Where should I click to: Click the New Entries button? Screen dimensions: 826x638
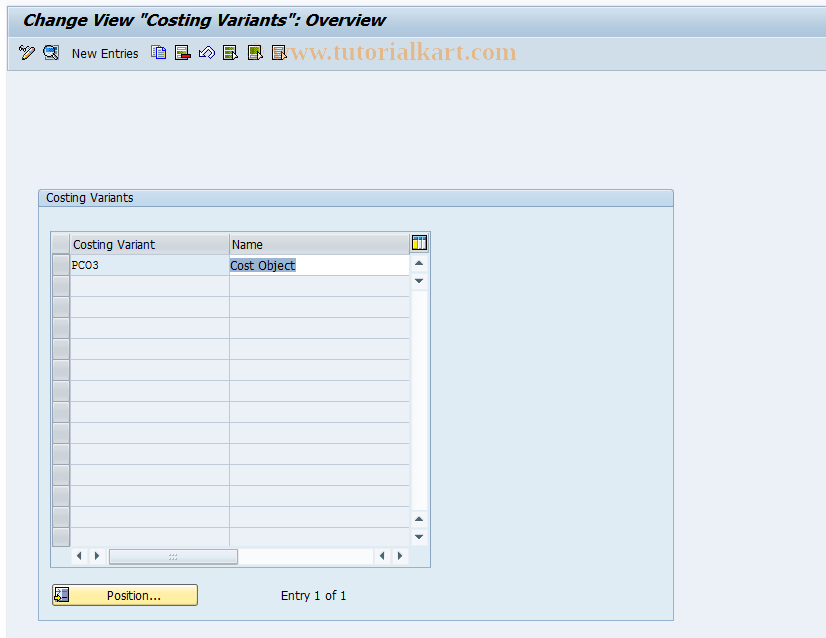click(x=104, y=53)
